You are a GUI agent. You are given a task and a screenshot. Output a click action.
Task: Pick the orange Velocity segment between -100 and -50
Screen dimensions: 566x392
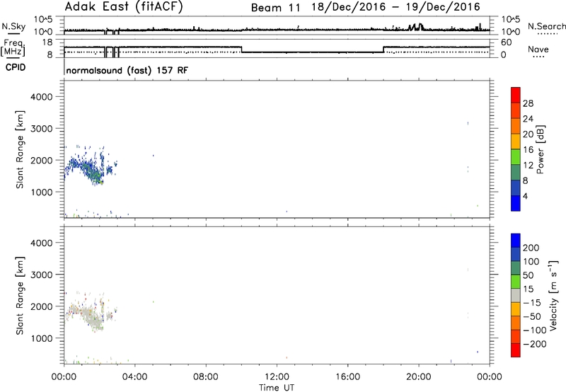(516, 323)
